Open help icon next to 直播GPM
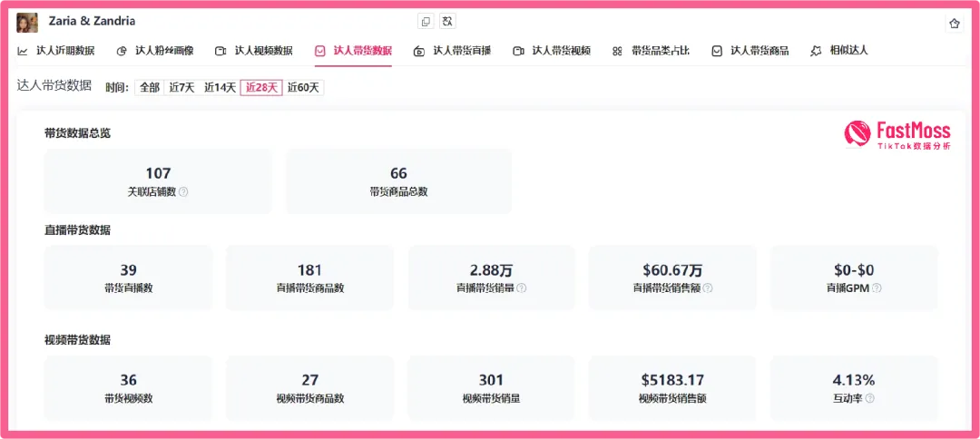980x439 pixels. (x=877, y=288)
